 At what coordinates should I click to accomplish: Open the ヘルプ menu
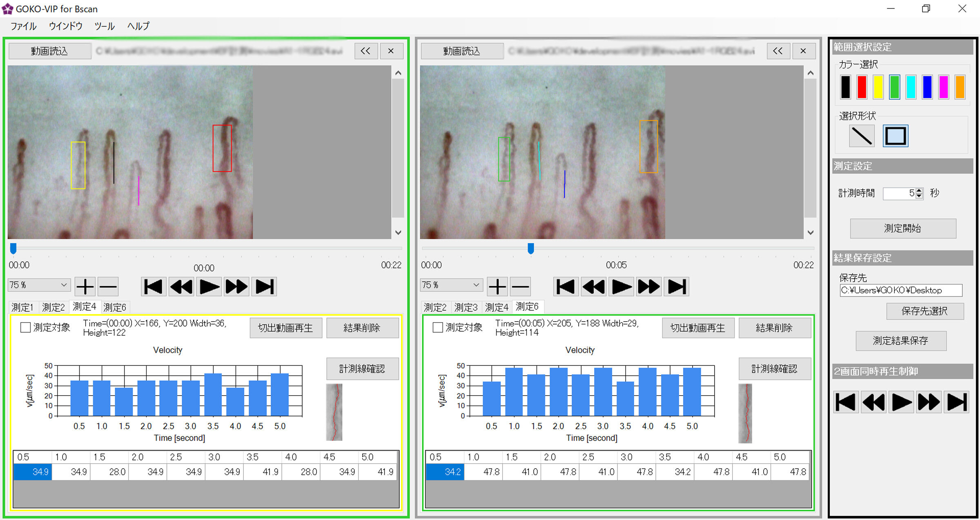pyautogui.click(x=138, y=26)
